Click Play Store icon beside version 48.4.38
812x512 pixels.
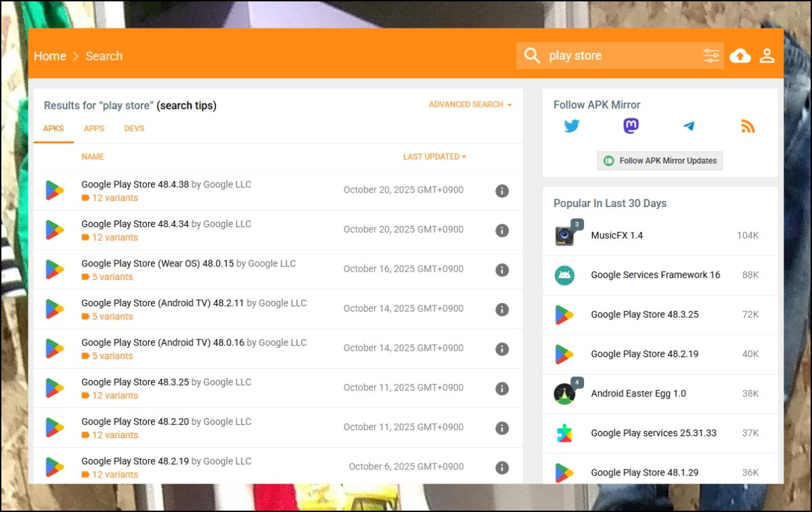[x=54, y=191]
